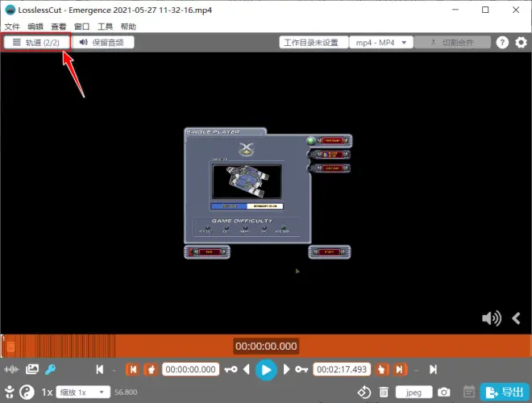Edit the cut end time 00:02:17.493
The height and width of the screenshot is (403, 532).
coord(342,369)
